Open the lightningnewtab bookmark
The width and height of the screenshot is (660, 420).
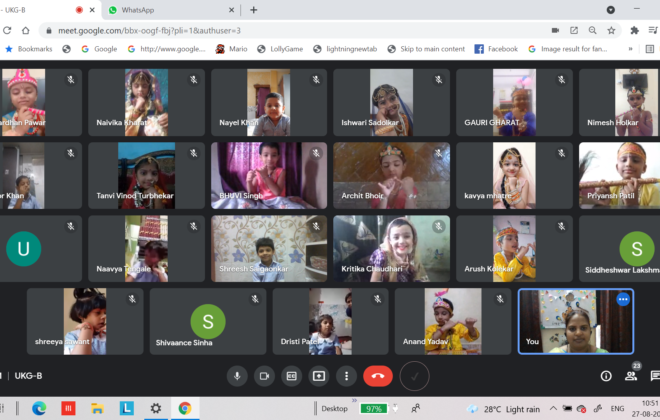click(345, 49)
